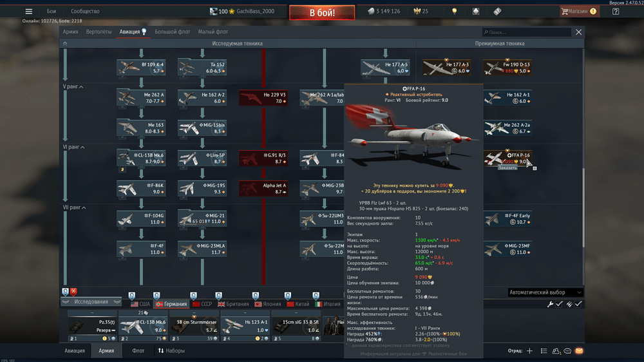
Task: Open the Бои menu
Action: pos(52,12)
